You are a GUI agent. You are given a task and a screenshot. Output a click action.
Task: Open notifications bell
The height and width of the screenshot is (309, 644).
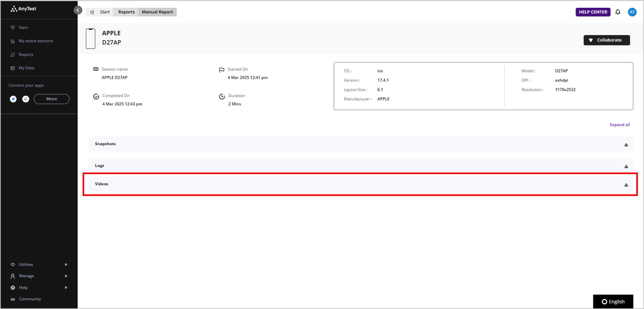tap(618, 12)
